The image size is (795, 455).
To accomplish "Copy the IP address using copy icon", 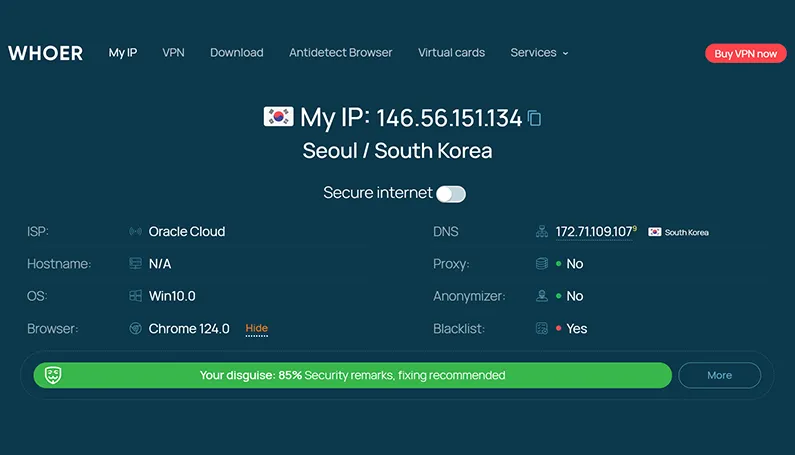I will pos(535,119).
